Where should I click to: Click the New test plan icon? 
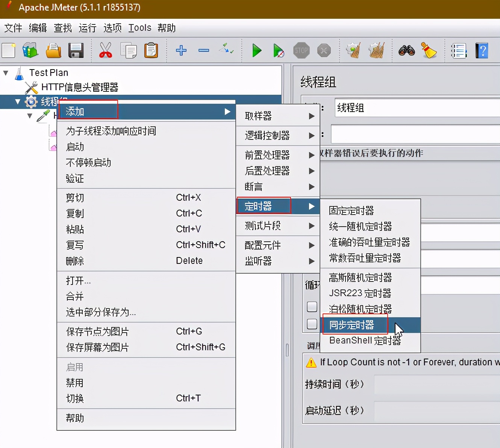(8, 50)
